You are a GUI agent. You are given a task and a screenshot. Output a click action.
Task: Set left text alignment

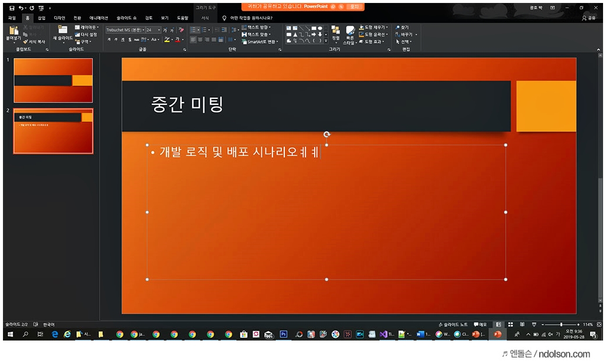coord(193,39)
